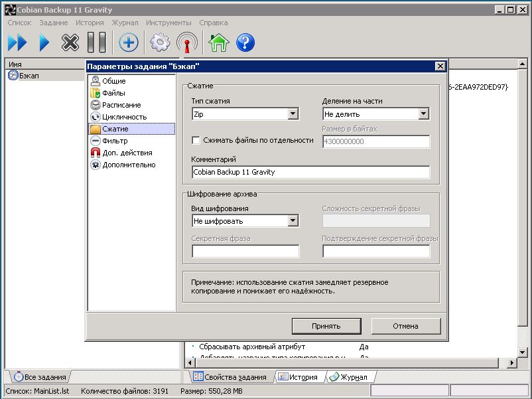532x399 pixels.
Task: Click horizontal scrollbar left arrow
Action: pyautogui.click(x=190, y=363)
